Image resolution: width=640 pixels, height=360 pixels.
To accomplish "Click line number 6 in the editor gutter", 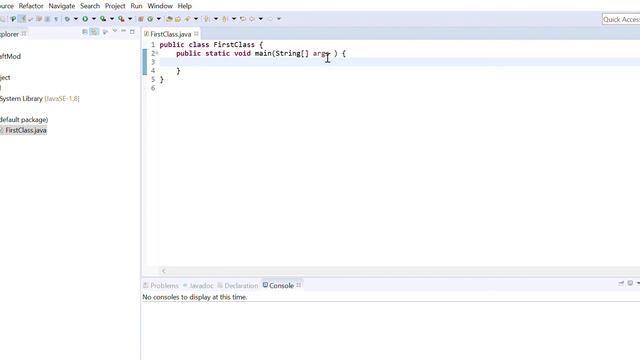I will [153, 88].
